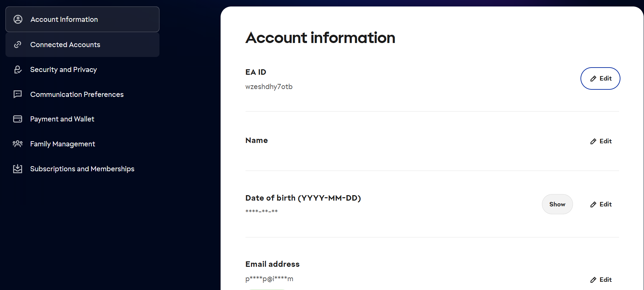Click the pencil icon beside Name
The width and height of the screenshot is (644, 290).
593,141
